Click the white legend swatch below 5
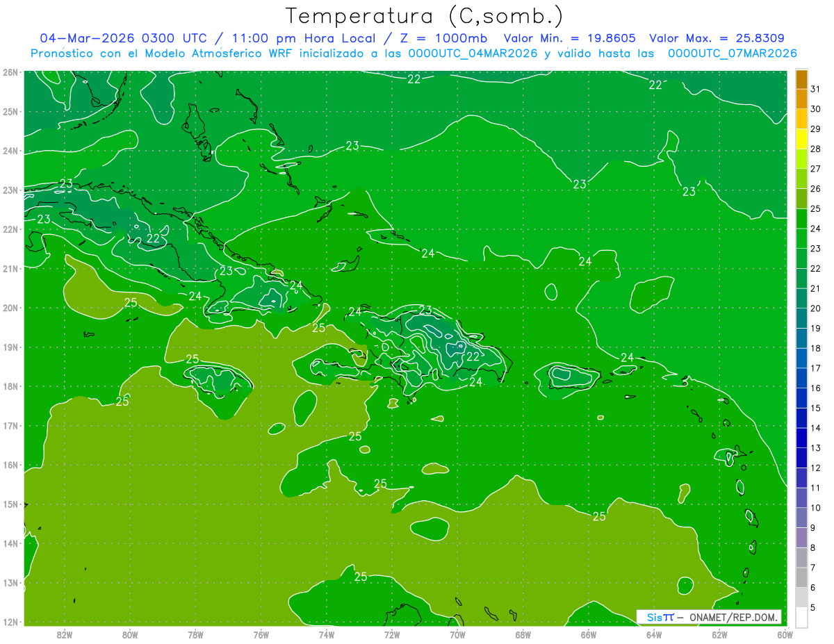The height and width of the screenshot is (644, 834). click(801, 617)
